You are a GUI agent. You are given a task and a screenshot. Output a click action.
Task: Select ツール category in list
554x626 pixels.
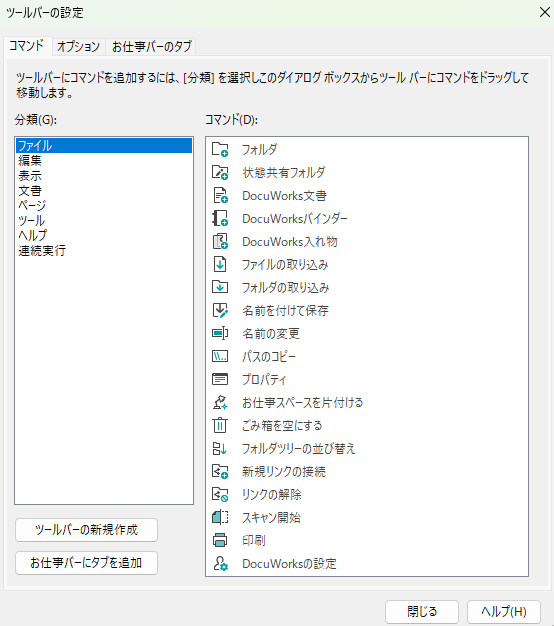[x=104, y=221]
